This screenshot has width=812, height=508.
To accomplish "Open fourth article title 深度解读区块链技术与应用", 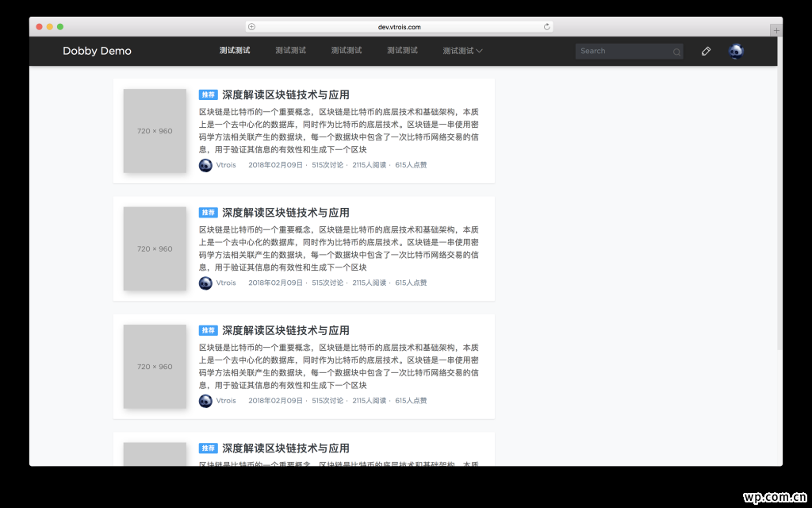I will tap(285, 448).
